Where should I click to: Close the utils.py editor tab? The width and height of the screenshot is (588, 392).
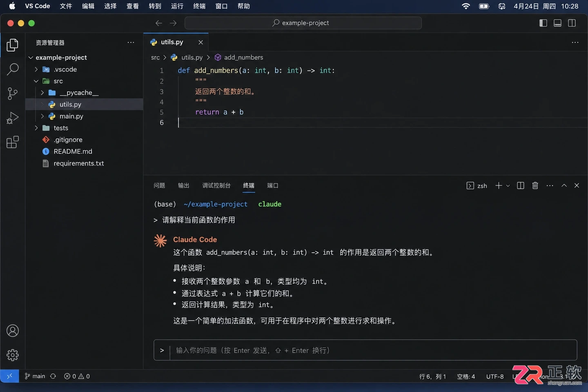[200, 42]
